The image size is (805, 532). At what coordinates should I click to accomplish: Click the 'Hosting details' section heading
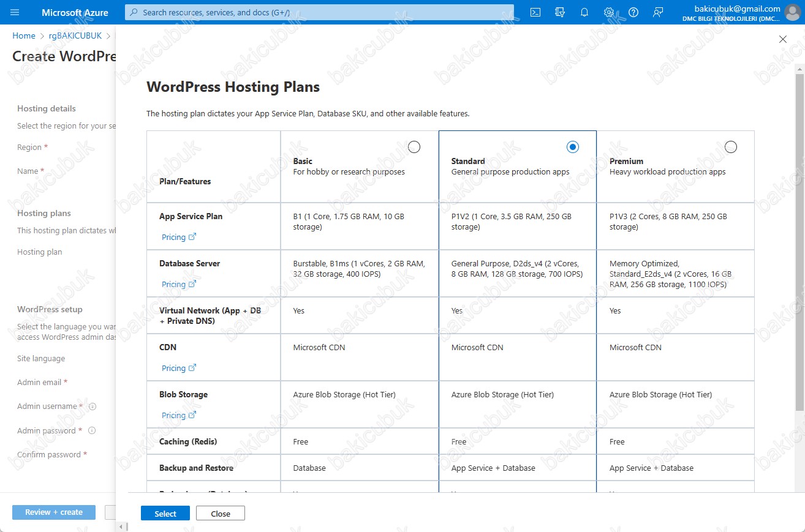tap(47, 108)
